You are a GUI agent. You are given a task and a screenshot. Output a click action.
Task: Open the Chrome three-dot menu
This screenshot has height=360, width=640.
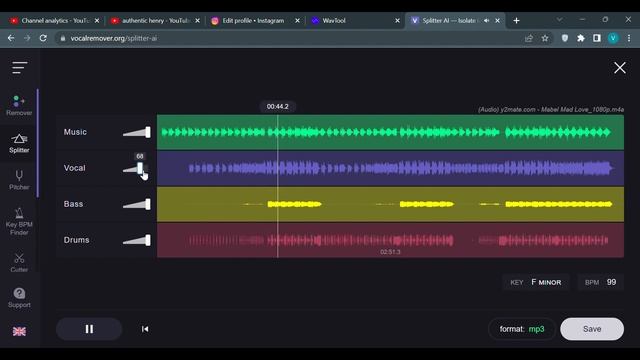click(x=629, y=38)
